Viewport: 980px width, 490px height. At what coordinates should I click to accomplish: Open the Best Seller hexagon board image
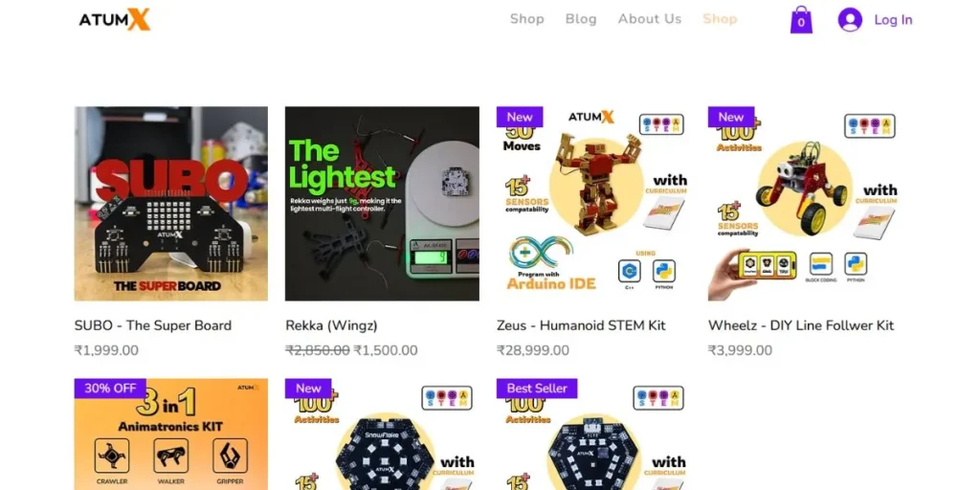[593, 434]
